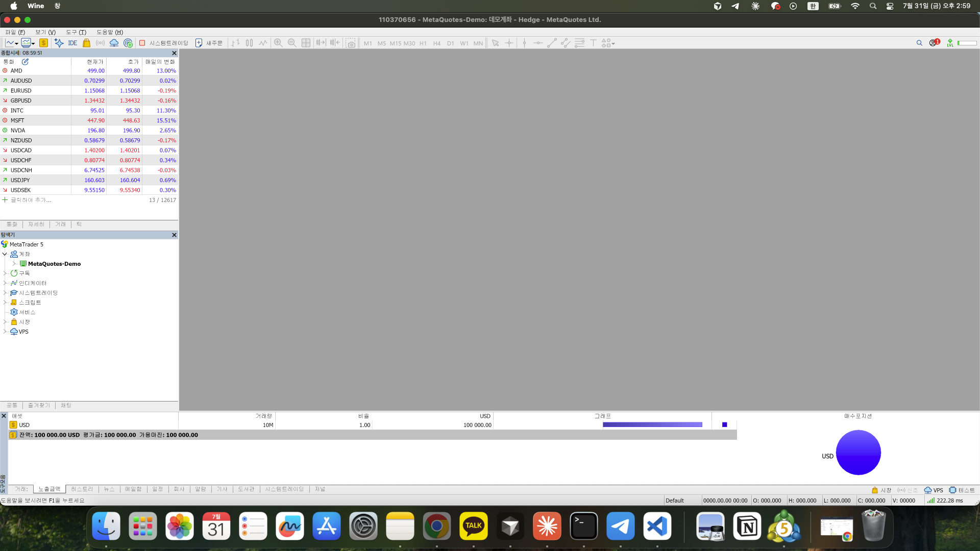The image size is (980, 551).
Task: Take a chart screenshot with camera icon
Action: (351, 43)
